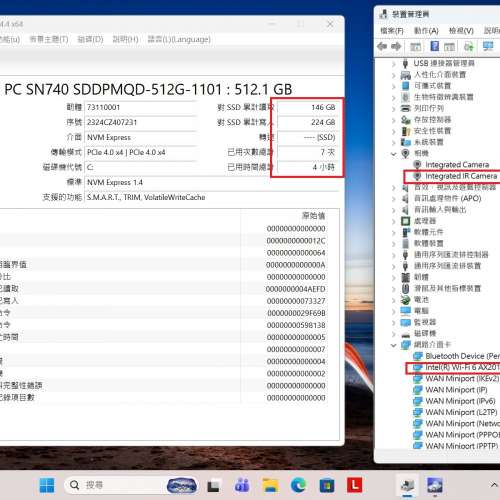Open the 語言(L)(Language) menu

179,39
